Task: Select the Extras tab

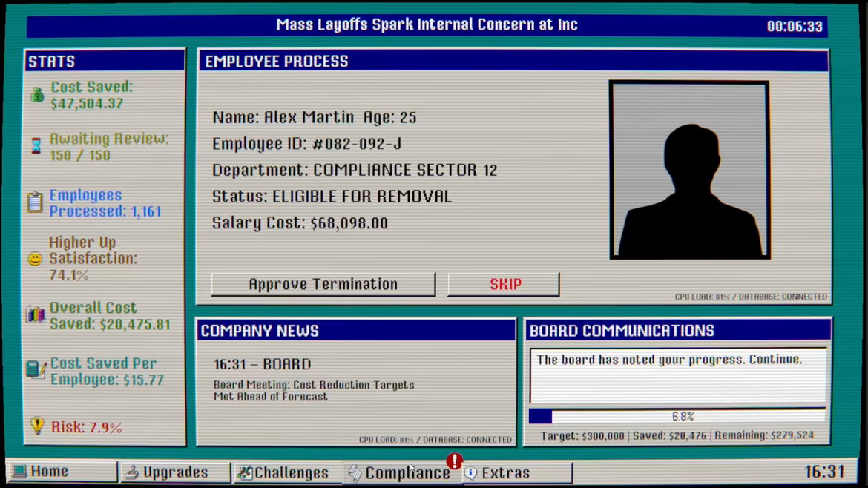Action: point(516,473)
